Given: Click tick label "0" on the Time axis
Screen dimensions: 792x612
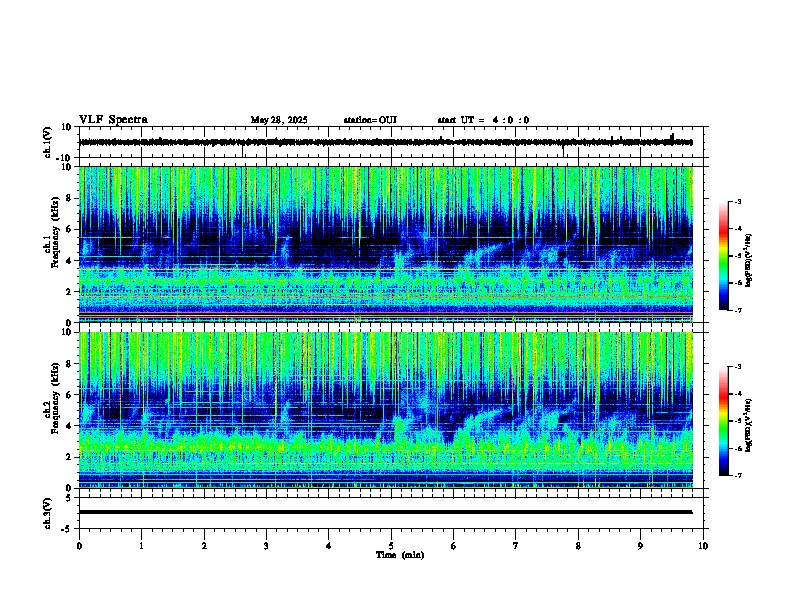Looking at the screenshot, I should (x=79, y=546).
